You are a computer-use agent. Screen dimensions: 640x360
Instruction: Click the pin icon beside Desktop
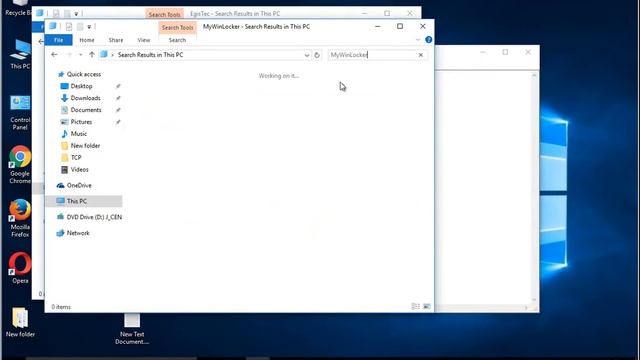click(x=118, y=86)
